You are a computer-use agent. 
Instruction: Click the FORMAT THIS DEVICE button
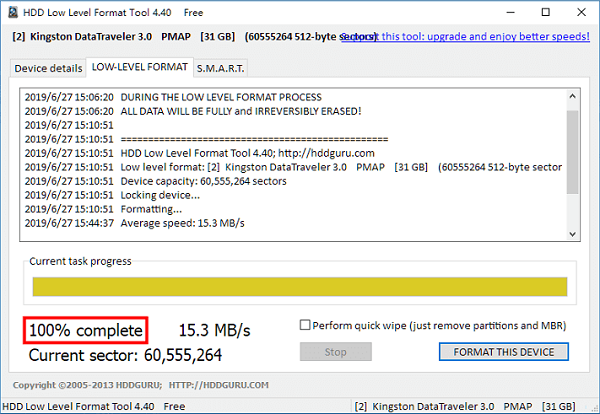[x=504, y=352]
